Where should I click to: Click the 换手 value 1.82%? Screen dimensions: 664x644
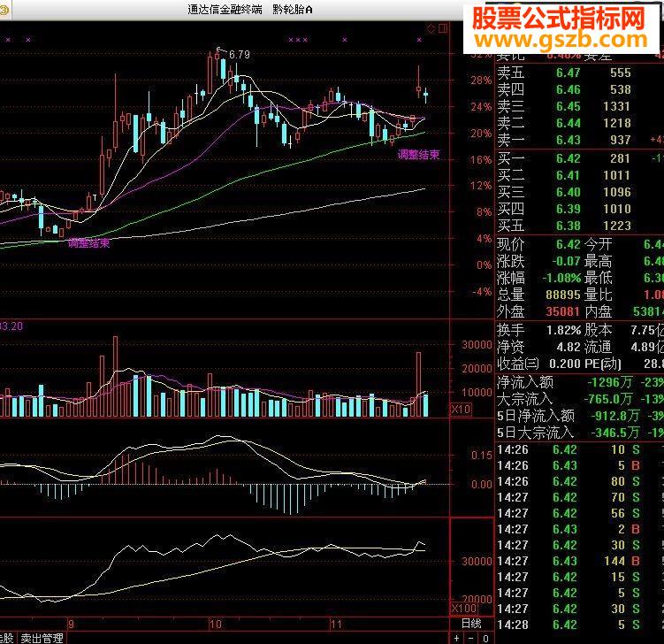click(x=563, y=330)
